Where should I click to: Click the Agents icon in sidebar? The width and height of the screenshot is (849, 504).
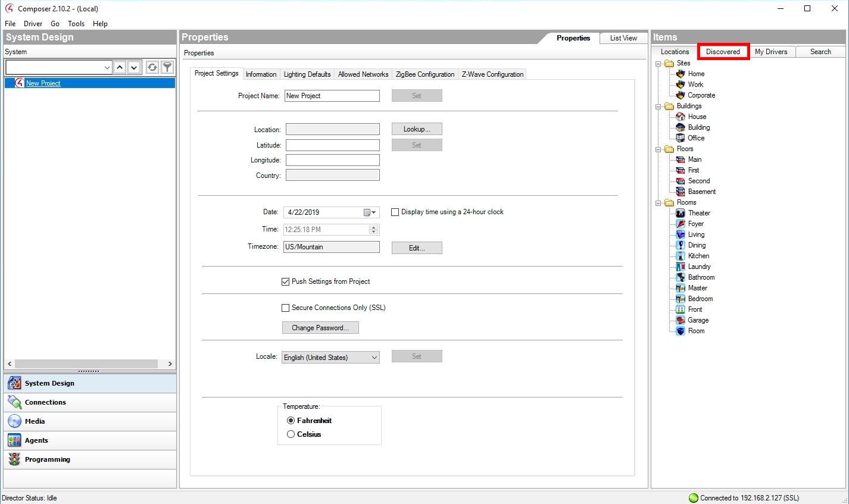14,440
